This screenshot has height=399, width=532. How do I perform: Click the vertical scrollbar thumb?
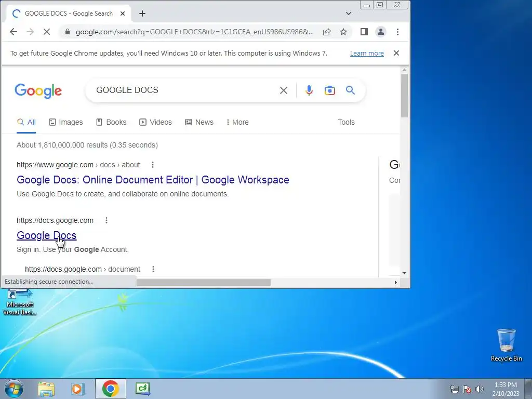(x=404, y=96)
